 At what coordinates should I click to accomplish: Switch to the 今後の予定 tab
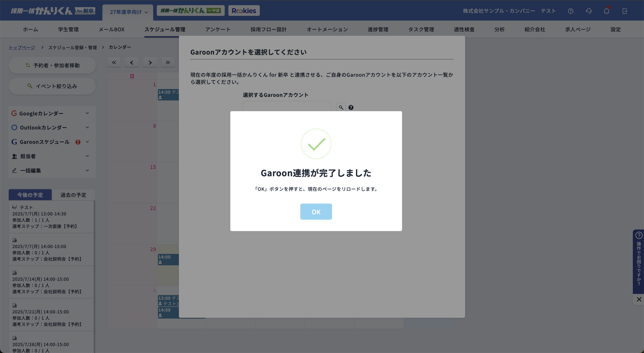[30, 195]
